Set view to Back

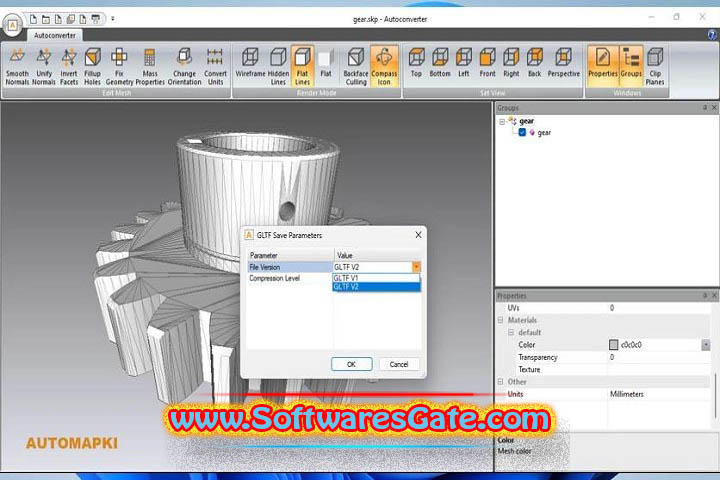pos(534,62)
